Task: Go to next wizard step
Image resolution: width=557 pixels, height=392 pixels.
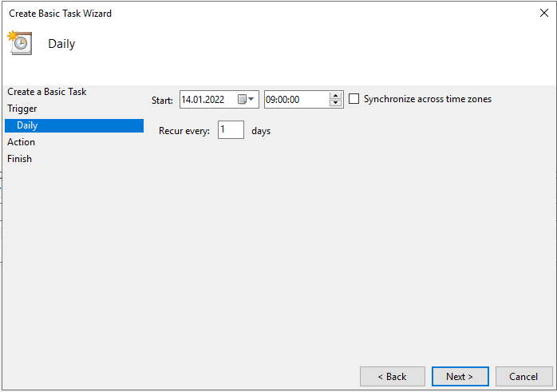Action: click(x=460, y=376)
